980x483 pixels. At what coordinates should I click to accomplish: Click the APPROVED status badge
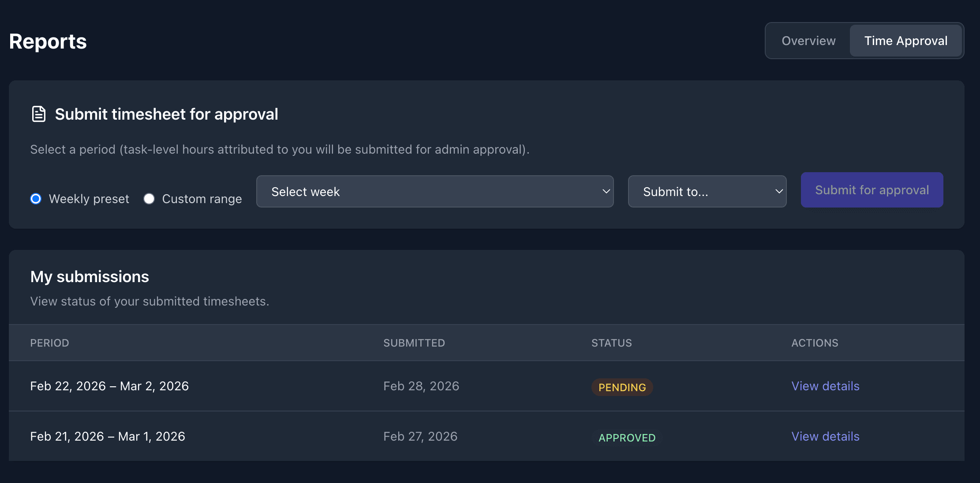pyautogui.click(x=627, y=438)
